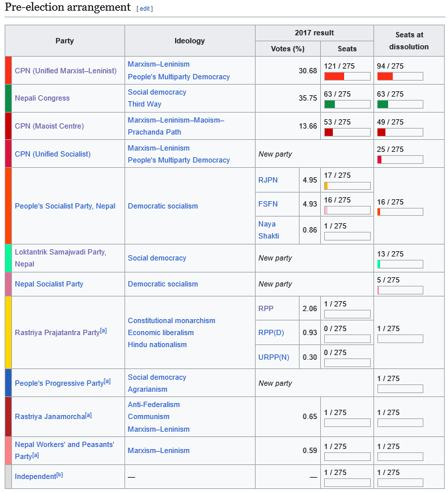
Task: Click the red color cell for CPN (UML)
Action: pos(9,71)
